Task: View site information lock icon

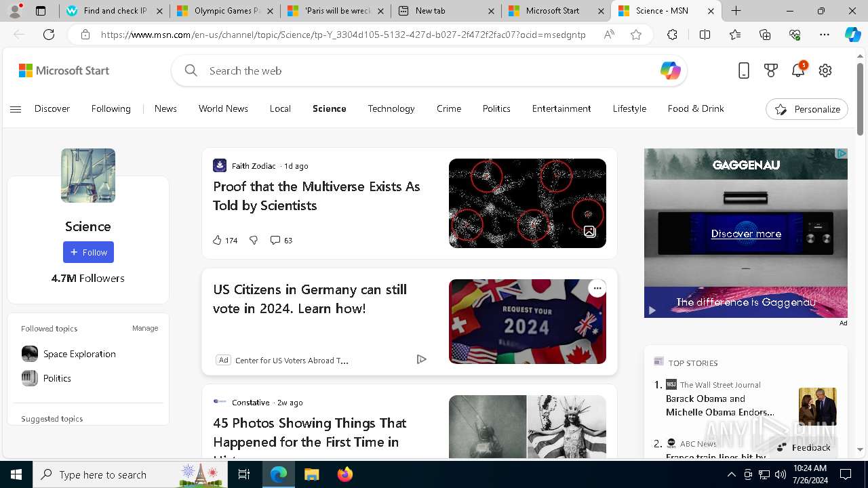Action: click(x=85, y=35)
